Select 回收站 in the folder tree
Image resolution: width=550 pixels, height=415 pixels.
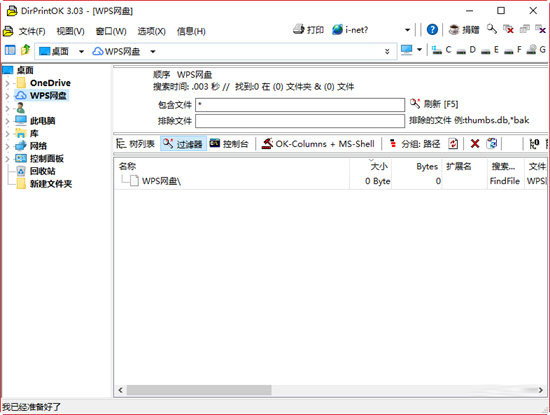[x=42, y=171]
